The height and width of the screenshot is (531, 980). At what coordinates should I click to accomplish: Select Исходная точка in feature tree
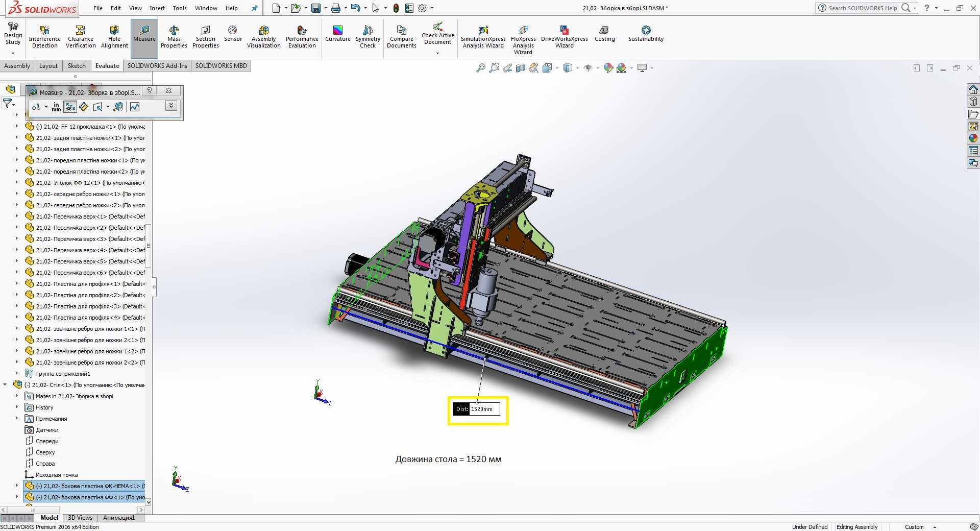(56, 475)
